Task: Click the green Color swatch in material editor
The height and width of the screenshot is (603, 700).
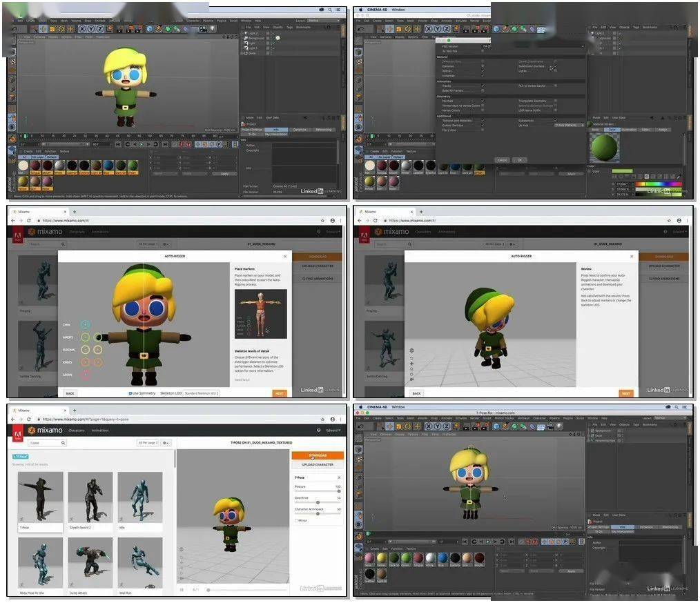Action: coord(622,171)
